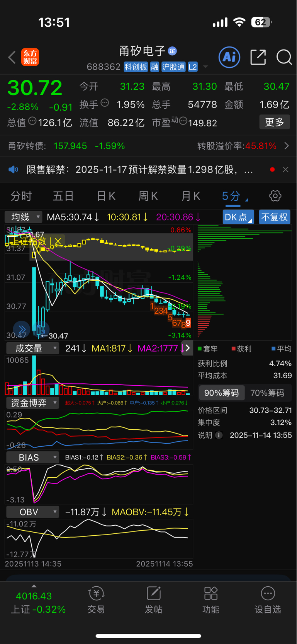Tap the blue 平均 legend swatch
This screenshot has width=297, height=644.
(x=273, y=349)
